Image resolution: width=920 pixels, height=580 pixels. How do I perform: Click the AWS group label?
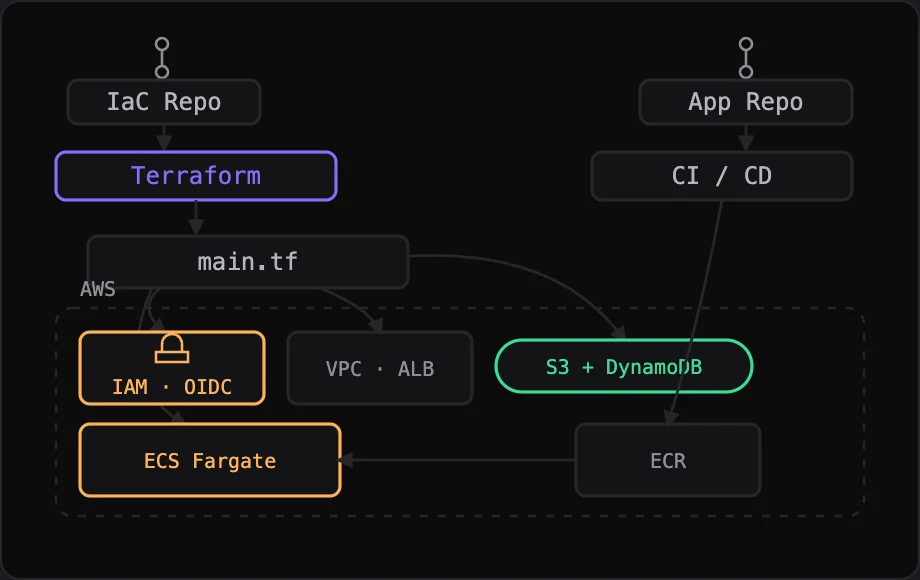(97, 289)
